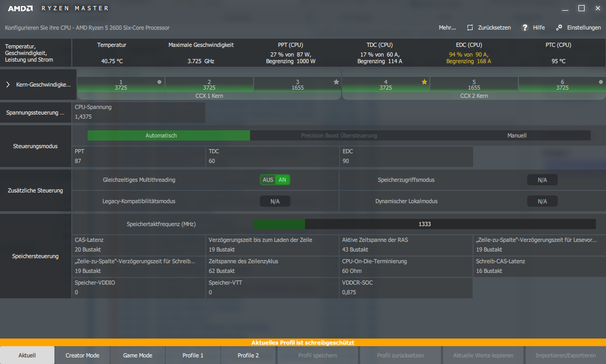Click the Einstellungen label
The width and height of the screenshot is (606, 364).
point(584,27)
